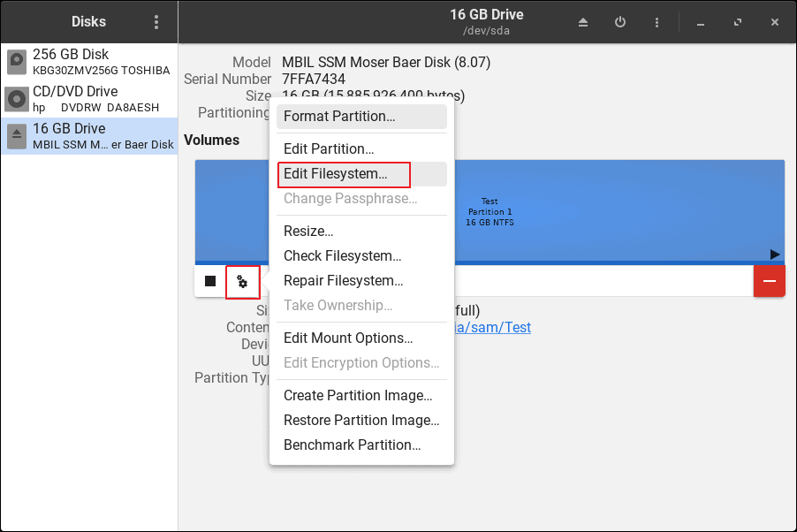Open Edit Mount Options… entry
Viewport: 797px width, 532px height.
pos(361,338)
